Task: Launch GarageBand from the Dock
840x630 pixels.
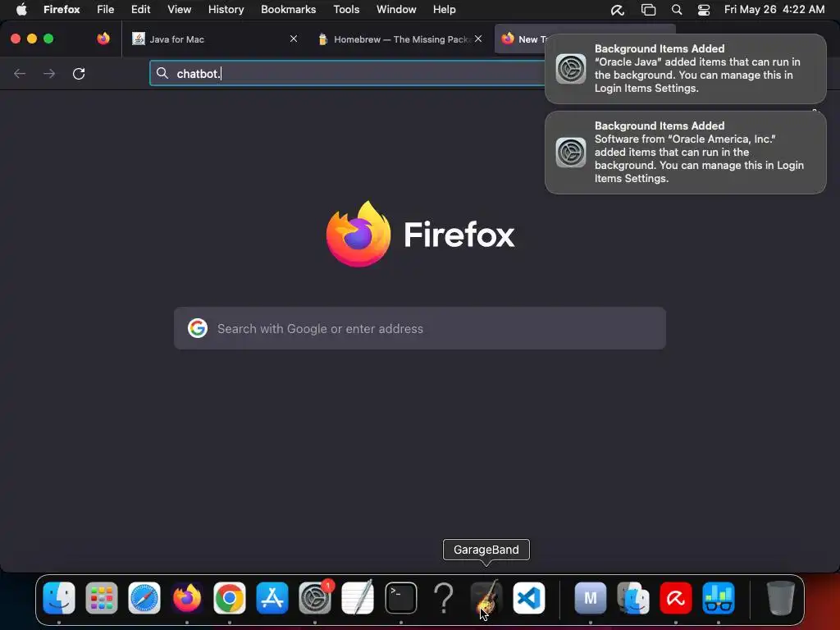Action: [486, 598]
